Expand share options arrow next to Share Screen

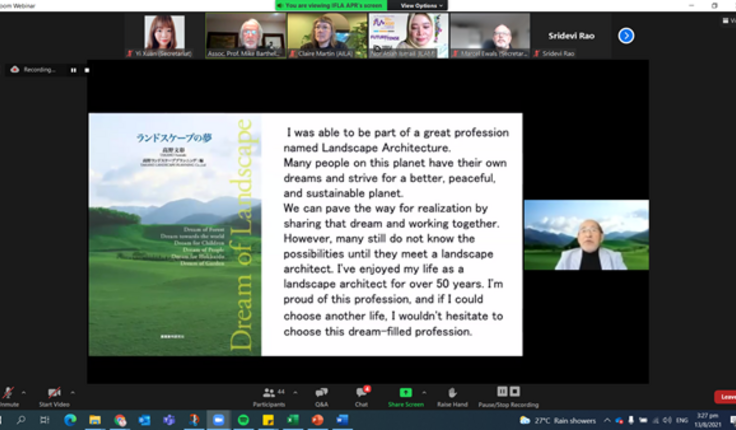point(424,392)
